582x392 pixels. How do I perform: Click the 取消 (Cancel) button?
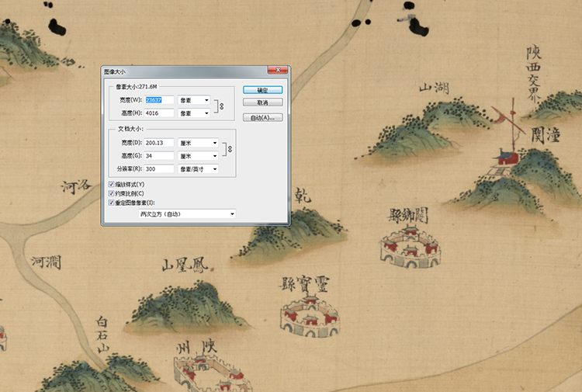[x=263, y=102]
